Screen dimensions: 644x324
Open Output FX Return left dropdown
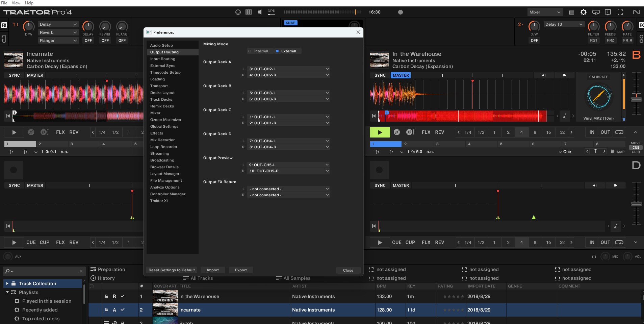coord(288,189)
